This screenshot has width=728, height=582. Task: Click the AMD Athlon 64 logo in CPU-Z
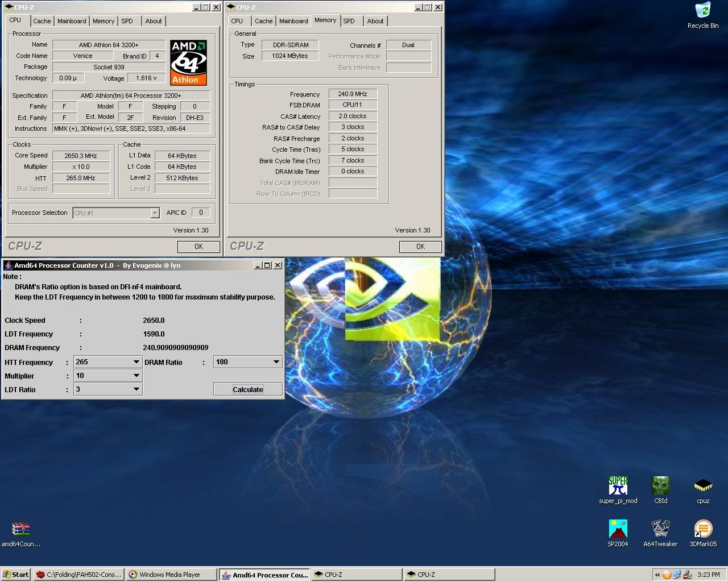pyautogui.click(x=188, y=61)
